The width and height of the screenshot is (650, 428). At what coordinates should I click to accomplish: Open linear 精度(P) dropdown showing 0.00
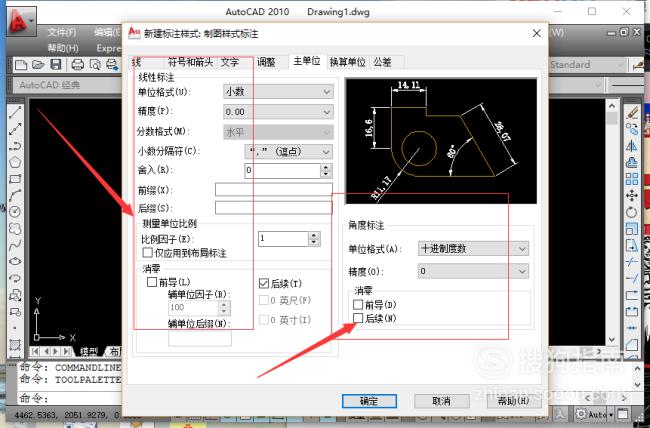tap(278, 112)
